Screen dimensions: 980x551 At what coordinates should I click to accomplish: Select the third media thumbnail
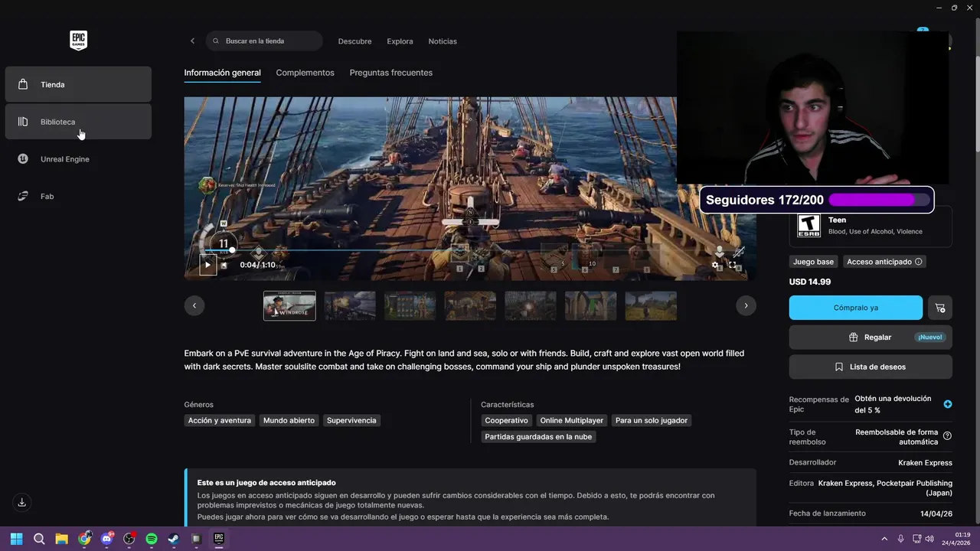pos(410,305)
